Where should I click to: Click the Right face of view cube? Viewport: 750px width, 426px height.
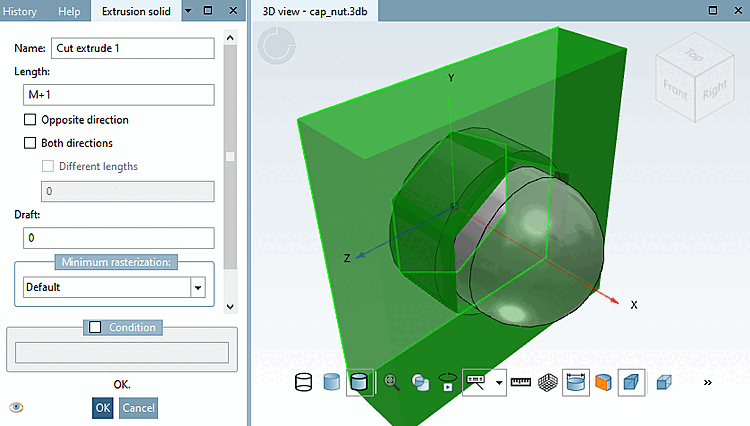tap(714, 89)
